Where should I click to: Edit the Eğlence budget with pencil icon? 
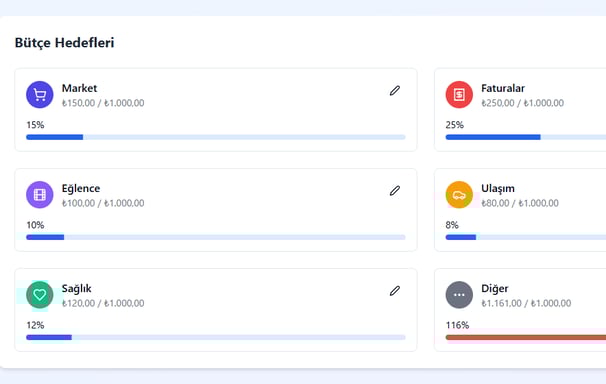395,191
